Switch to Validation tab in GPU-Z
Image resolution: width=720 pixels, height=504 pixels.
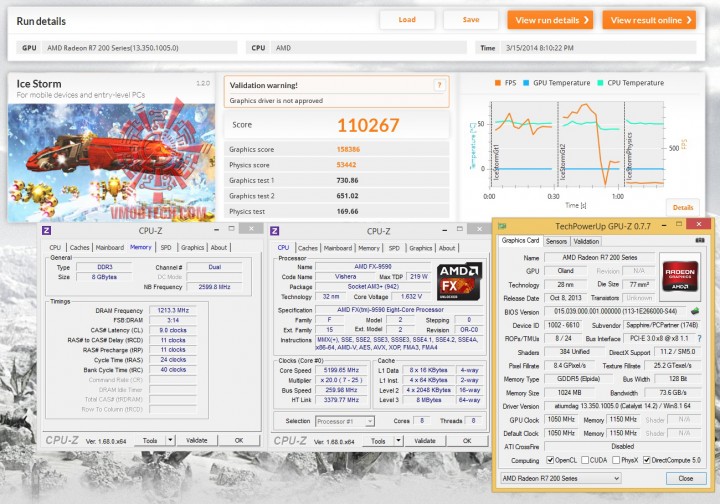[586, 241]
